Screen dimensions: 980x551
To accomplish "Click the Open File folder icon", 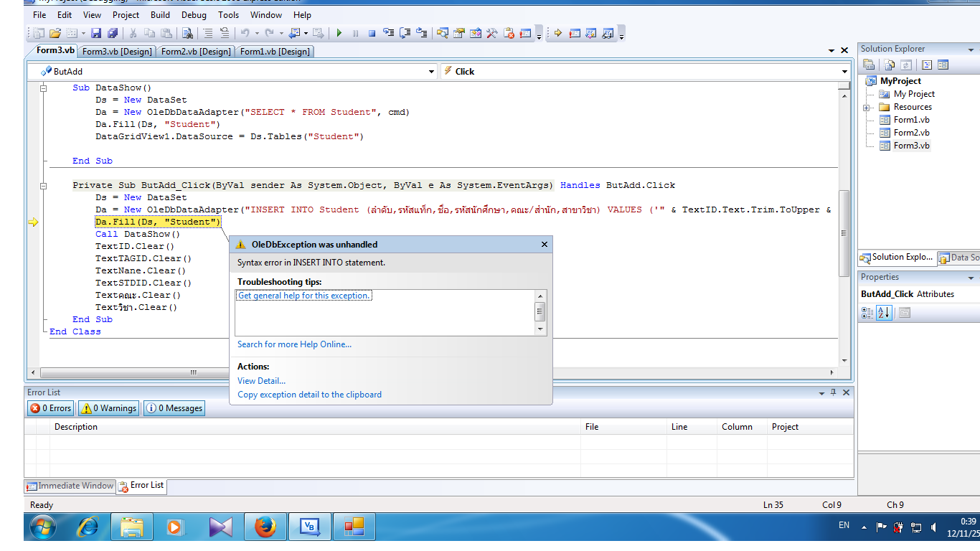I will tap(55, 33).
